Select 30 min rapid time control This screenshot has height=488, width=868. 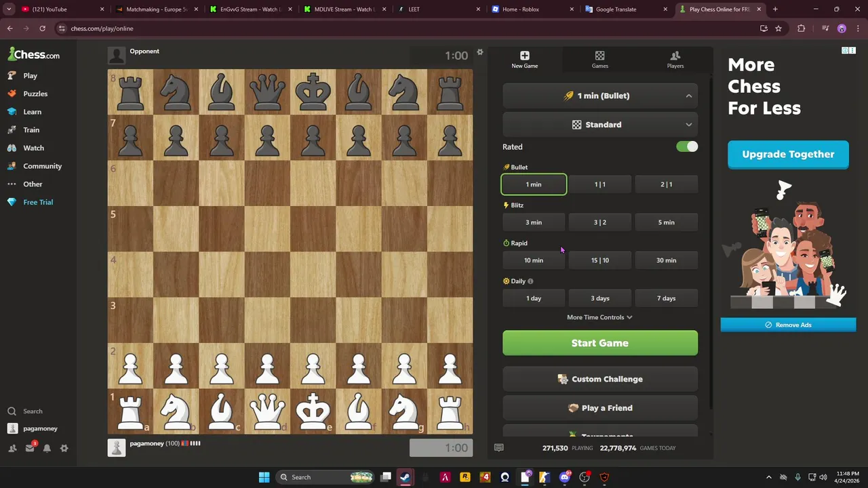[x=667, y=260]
